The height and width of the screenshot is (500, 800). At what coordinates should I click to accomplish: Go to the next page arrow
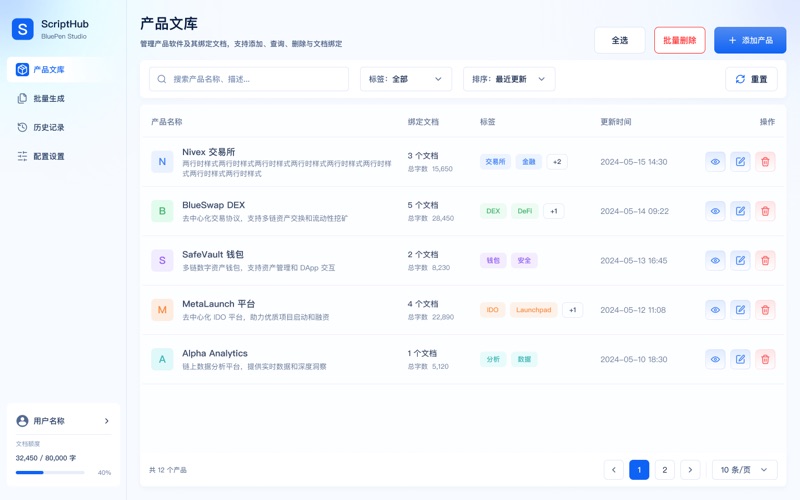[690, 470]
